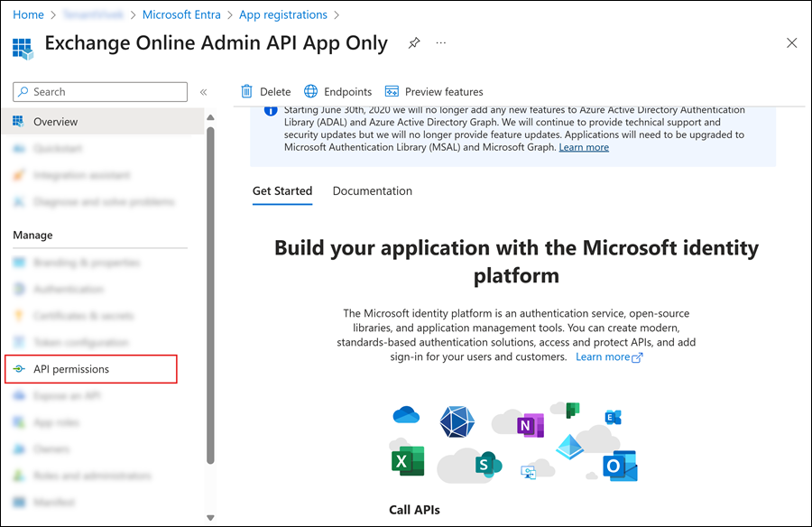Click the Endpoints globe icon
Screen dimensions: 812x527
[310, 91]
